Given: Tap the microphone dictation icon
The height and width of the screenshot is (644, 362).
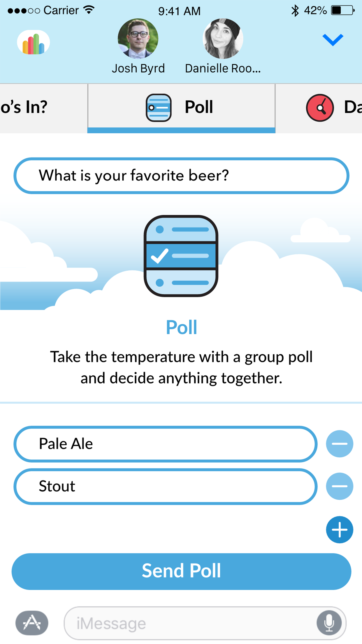Looking at the screenshot, I should tap(329, 623).
